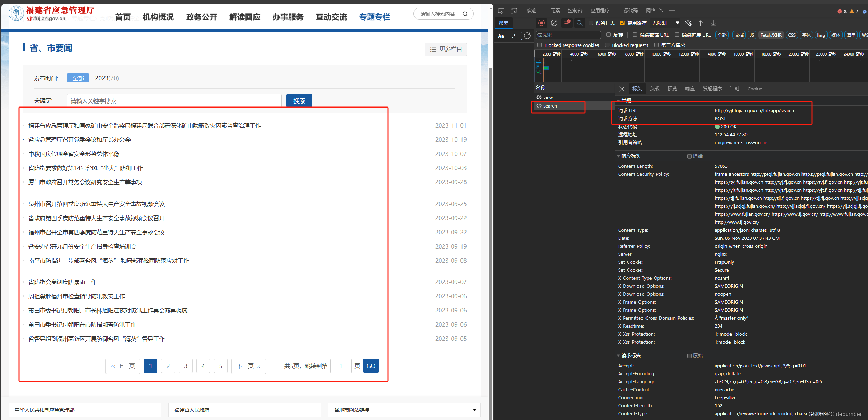Screen dimensions: 868x420
Task: Click the site search magnifier icon
Action: 465,14
